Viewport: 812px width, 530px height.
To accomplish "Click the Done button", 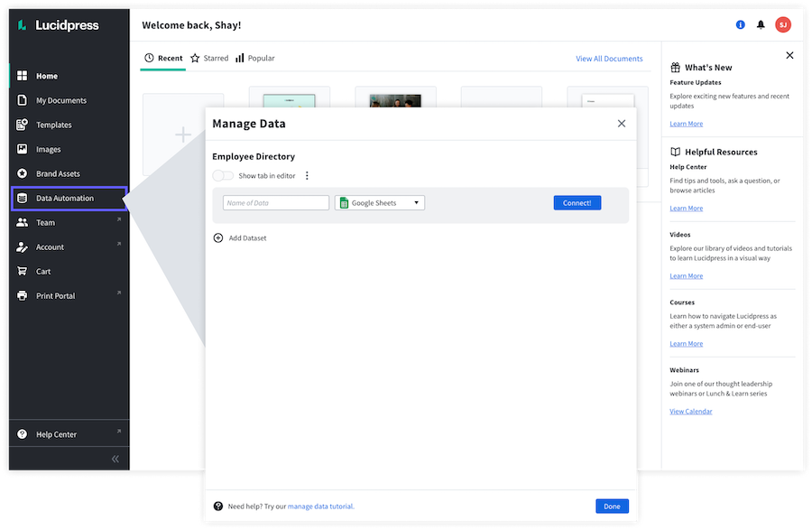I will click(612, 507).
